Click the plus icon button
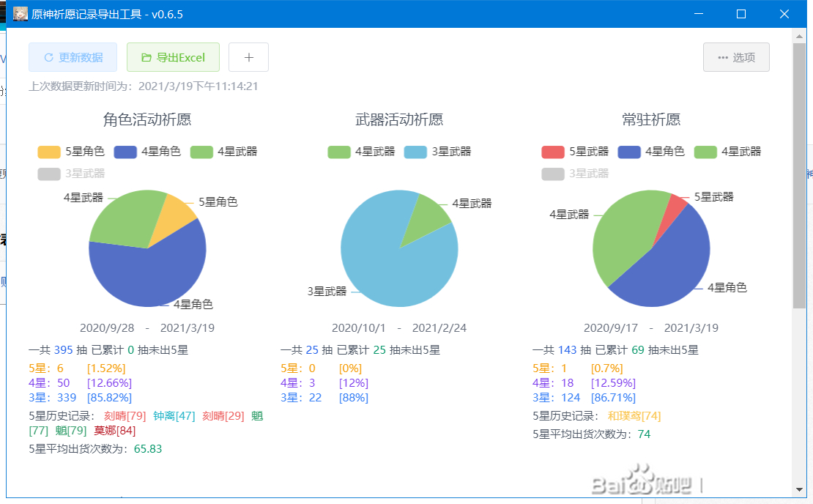Image resolution: width=813 pixels, height=504 pixels. (249, 57)
